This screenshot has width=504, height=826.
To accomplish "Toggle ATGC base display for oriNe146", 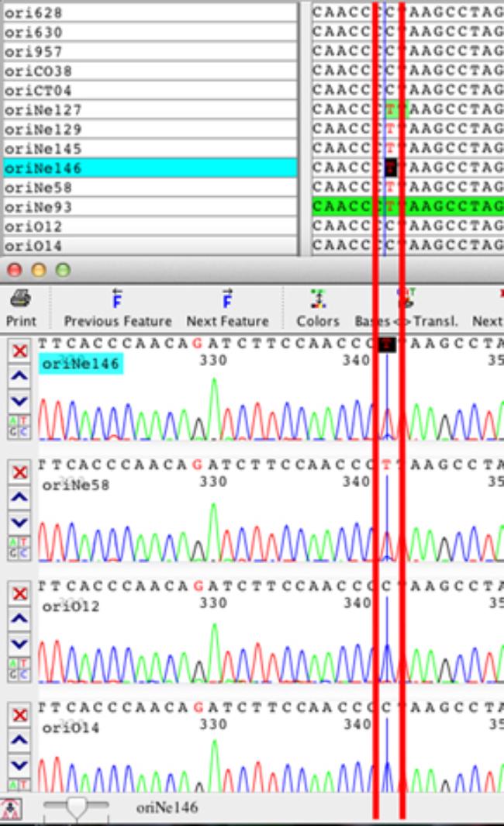I will coord(19,429).
